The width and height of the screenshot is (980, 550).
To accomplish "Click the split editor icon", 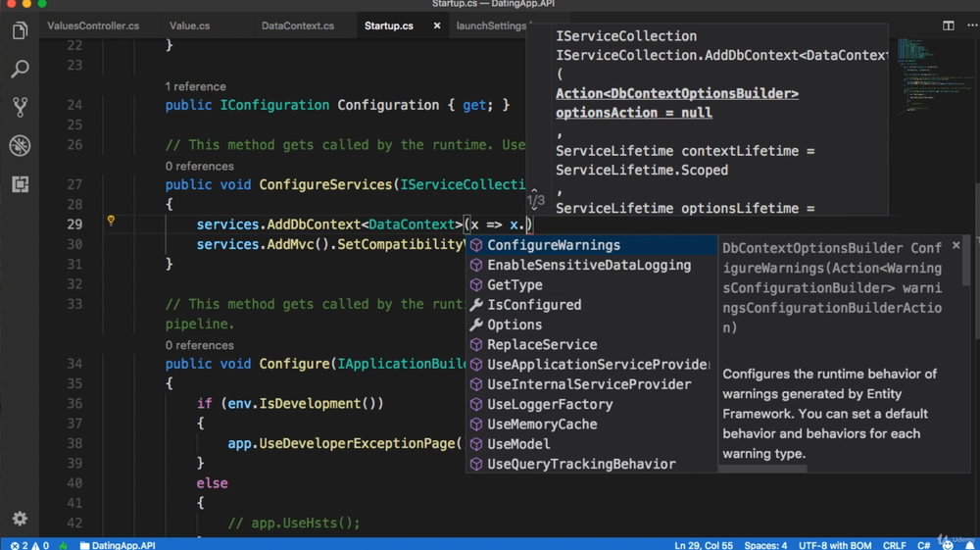I will pyautogui.click(x=948, y=25).
